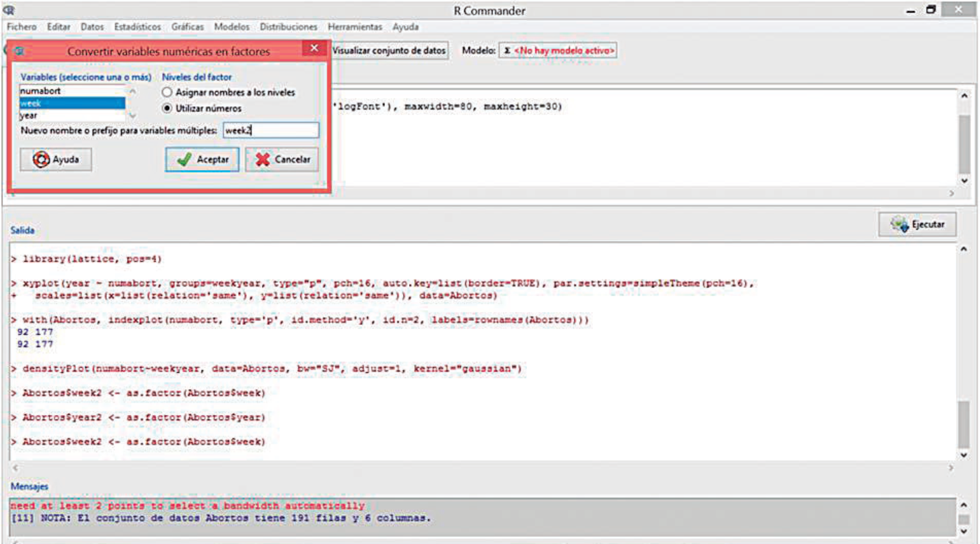Click the 'library(lattice, pos=4)' output line
The width and height of the screenshot is (980, 544).
pyautogui.click(x=86, y=259)
